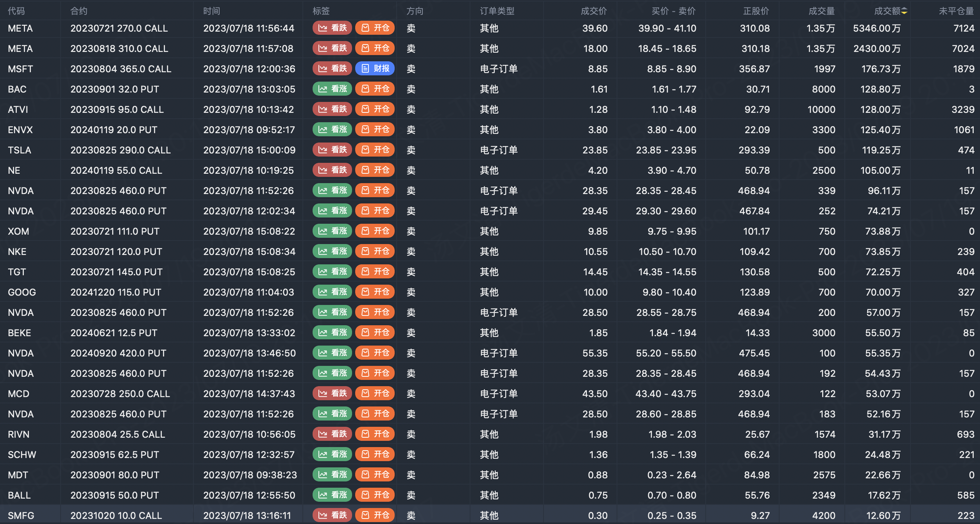Click the 财报 earnings tag on MSFT row

[x=375, y=69]
